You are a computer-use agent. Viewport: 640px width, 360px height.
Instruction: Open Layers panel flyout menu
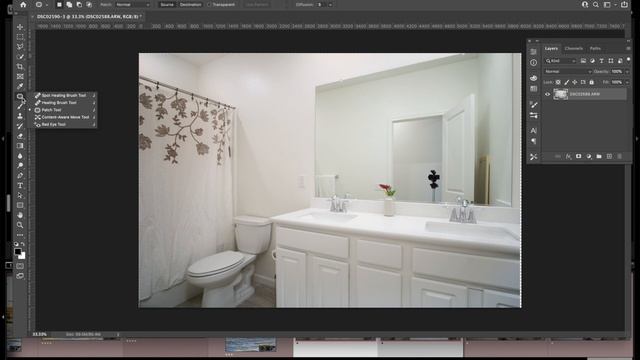[628, 49]
